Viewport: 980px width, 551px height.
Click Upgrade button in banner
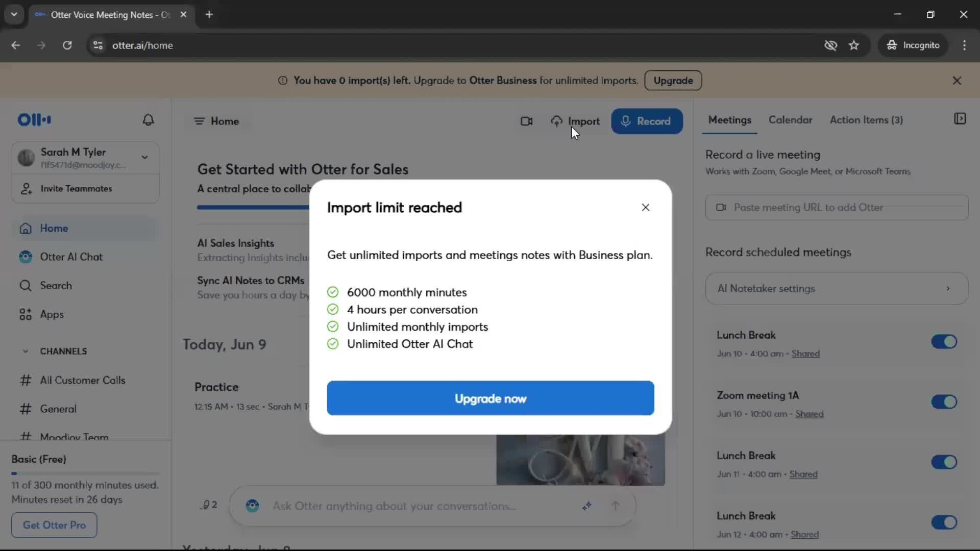click(x=673, y=81)
